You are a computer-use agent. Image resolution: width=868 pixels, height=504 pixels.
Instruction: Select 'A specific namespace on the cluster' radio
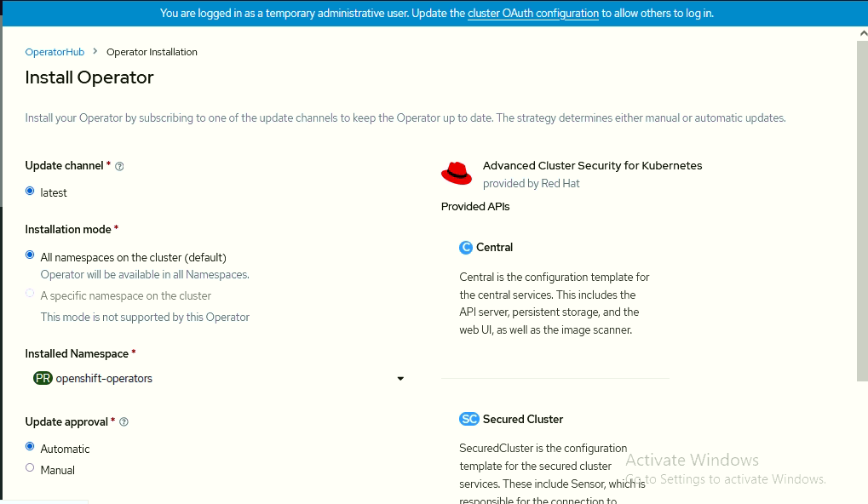pos(31,294)
